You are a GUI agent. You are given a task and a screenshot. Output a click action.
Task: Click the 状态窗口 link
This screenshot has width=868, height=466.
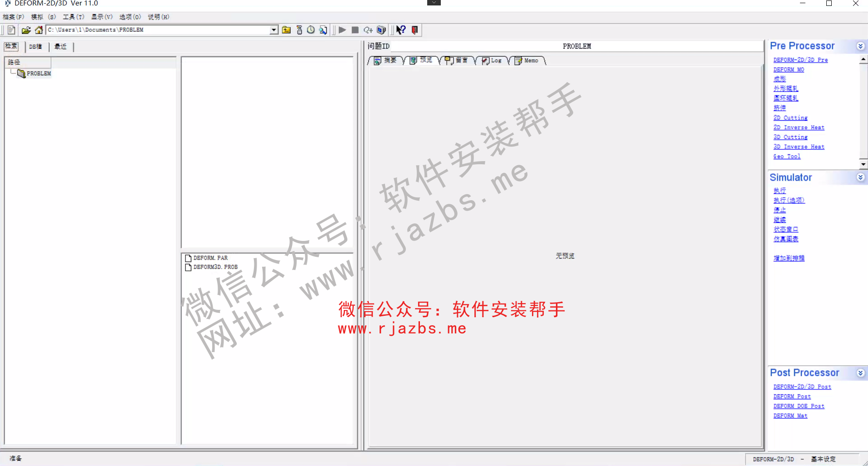(785, 229)
